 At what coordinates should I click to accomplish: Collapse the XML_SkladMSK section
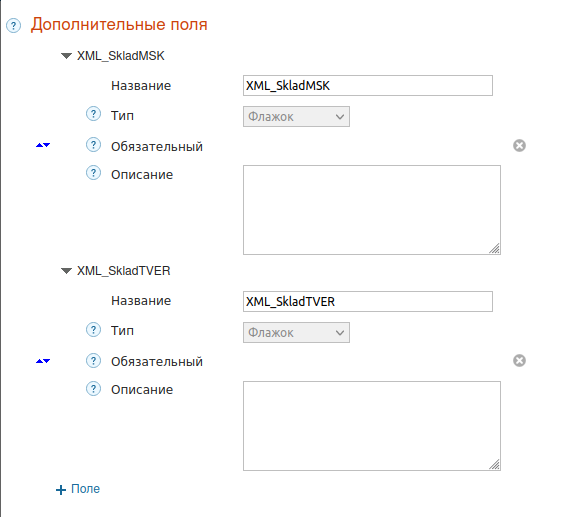(66, 56)
